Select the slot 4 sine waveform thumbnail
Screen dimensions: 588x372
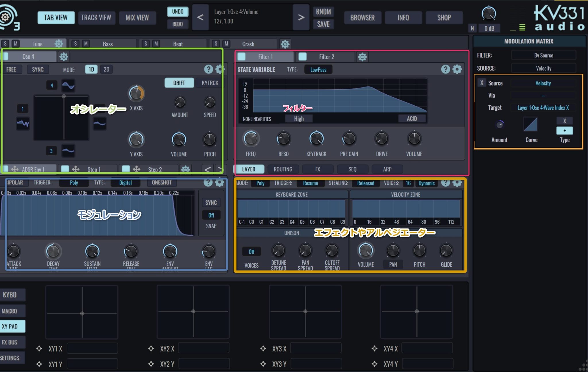pos(68,85)
